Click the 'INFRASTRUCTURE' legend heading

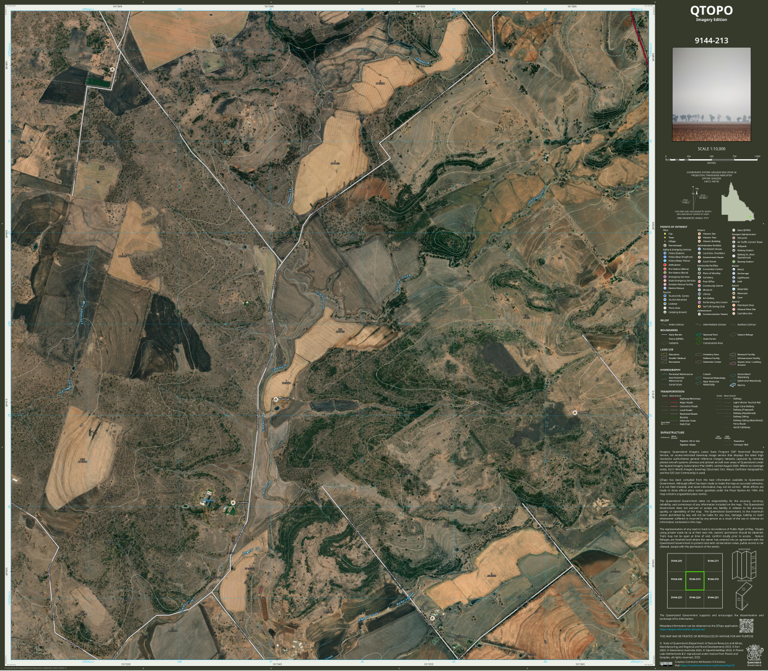tap(672, 433)
